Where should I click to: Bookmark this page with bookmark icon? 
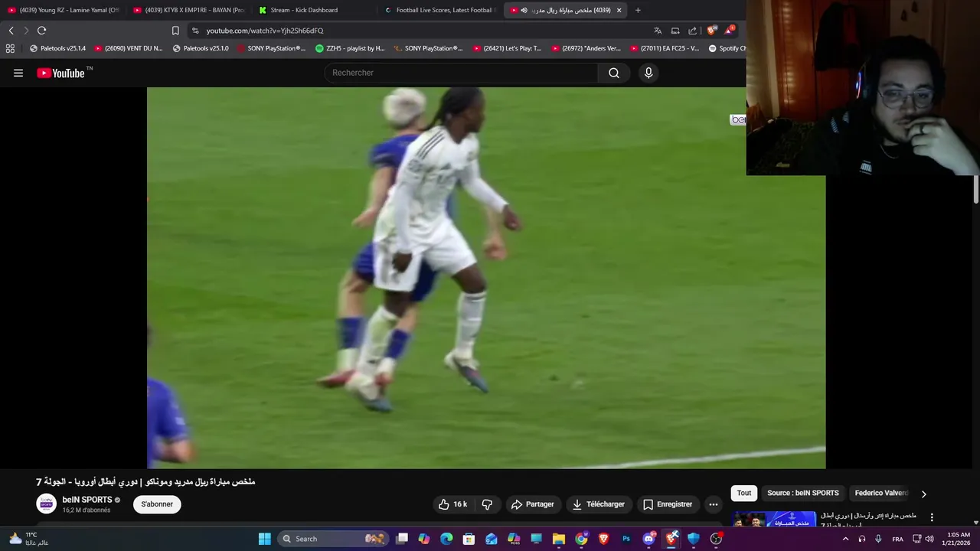(x=175, y=31)
